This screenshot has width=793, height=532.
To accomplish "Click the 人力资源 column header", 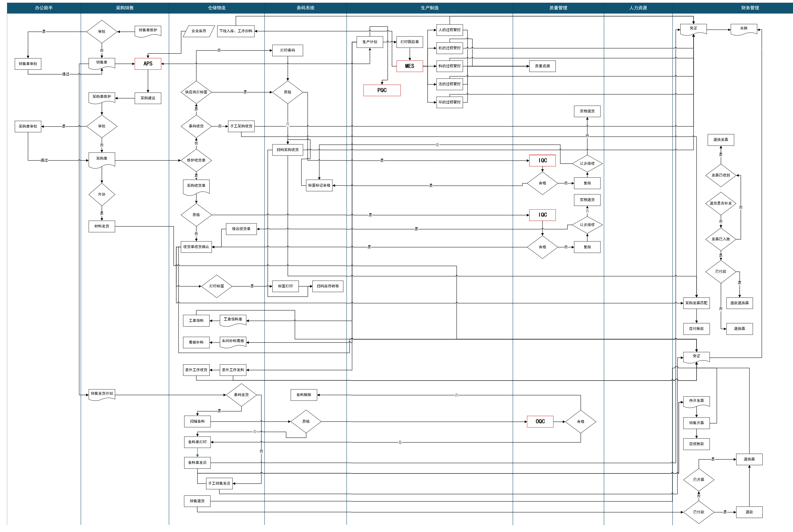I will (x=638, y=8).
